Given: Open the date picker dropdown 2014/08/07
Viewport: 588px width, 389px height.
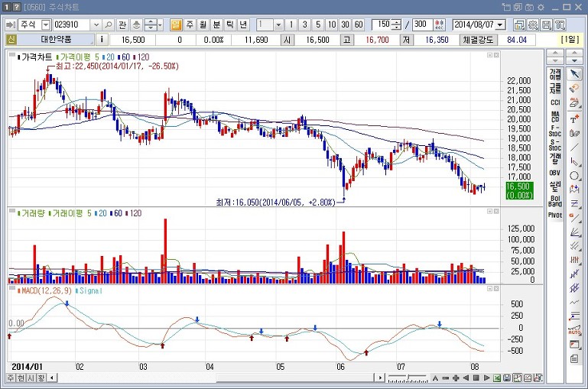Looking at the screenshot, I should (x=500, y=24).
